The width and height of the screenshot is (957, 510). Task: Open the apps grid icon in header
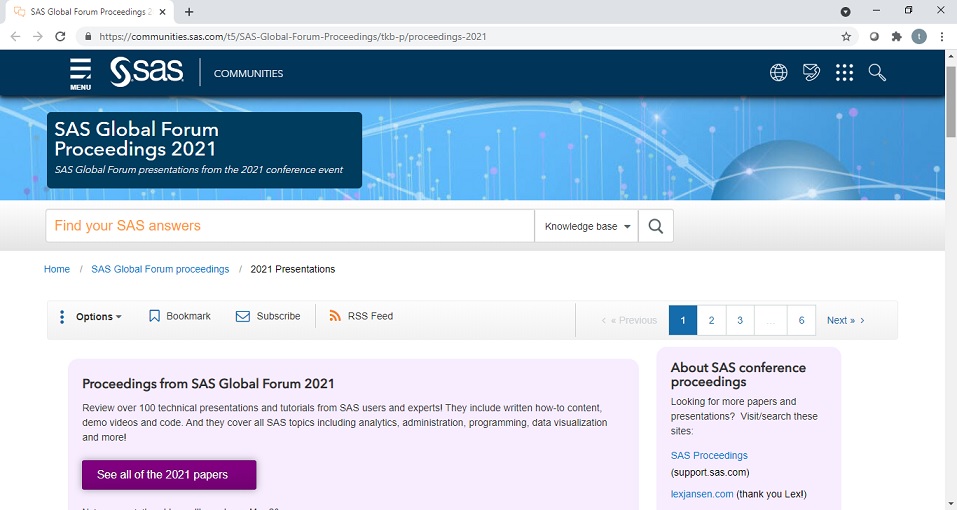[x=844, y=73]
